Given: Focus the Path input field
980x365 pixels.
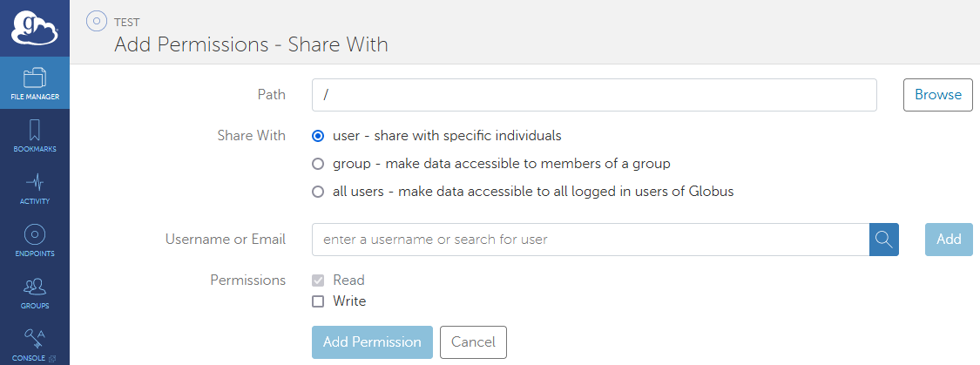Looking at the screenshot, I should (593, 95).
